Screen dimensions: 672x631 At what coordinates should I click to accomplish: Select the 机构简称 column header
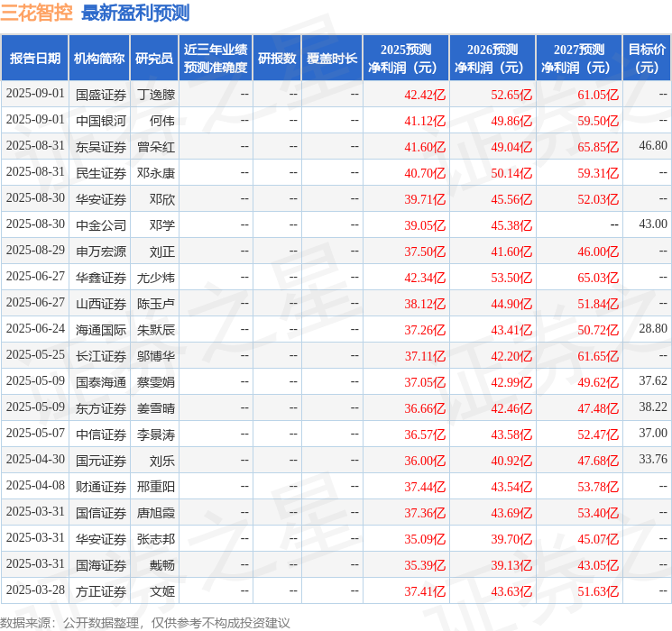(99, 59)
